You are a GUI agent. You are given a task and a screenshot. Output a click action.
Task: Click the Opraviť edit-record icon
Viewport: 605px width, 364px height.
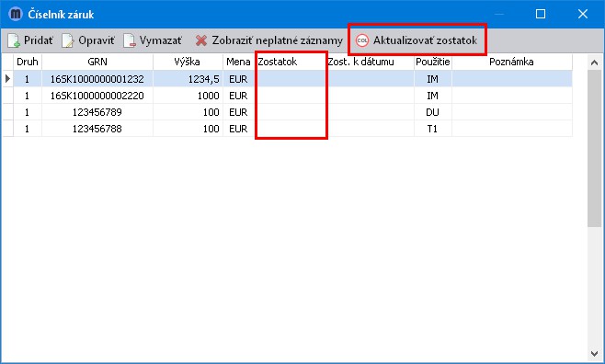click(x=68, y=40)
